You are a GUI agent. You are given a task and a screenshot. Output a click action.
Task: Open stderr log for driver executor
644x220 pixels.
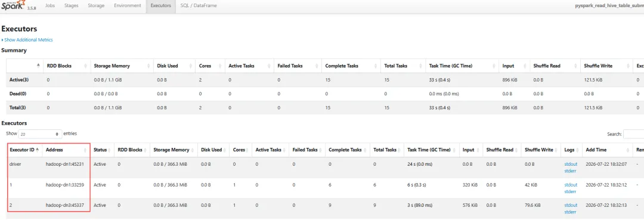(x=571, y=171)
